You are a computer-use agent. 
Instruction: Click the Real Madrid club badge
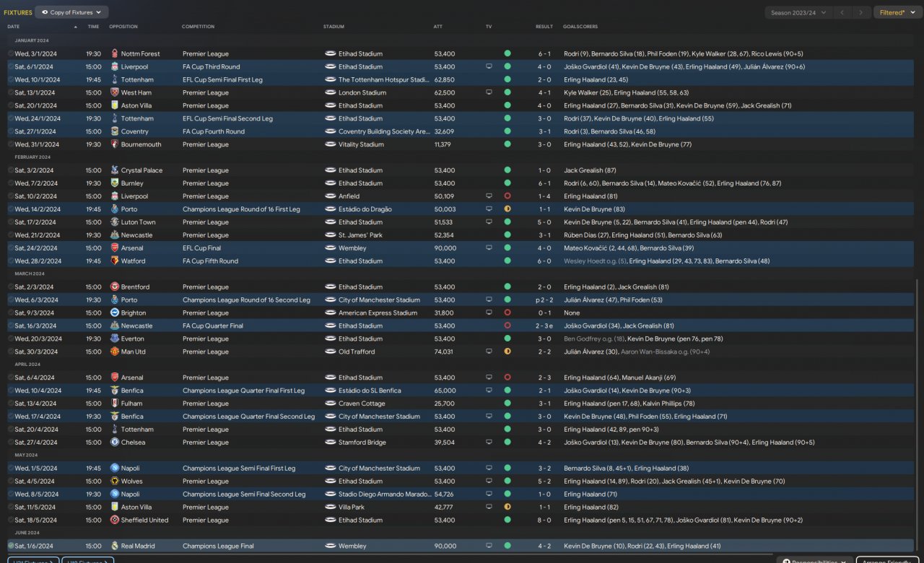point(114,546)
